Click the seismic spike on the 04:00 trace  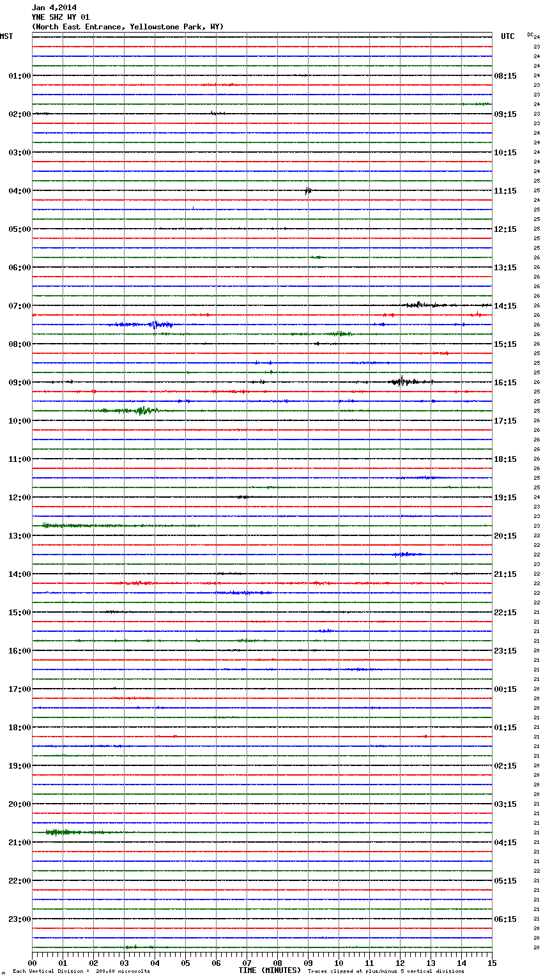point(308,190)
